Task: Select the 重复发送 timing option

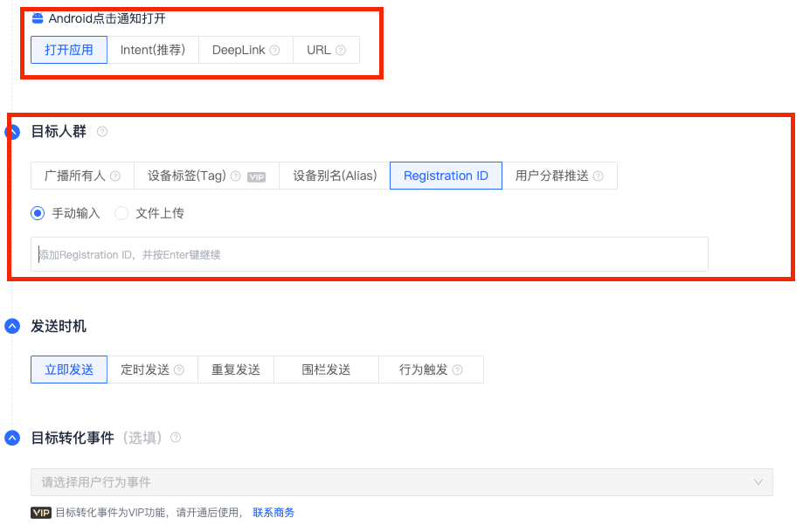Action: (x=236, y=370)
